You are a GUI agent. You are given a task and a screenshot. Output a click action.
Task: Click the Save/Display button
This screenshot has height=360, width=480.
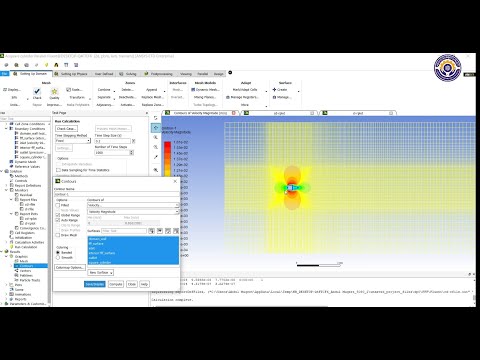coord(95,284)
